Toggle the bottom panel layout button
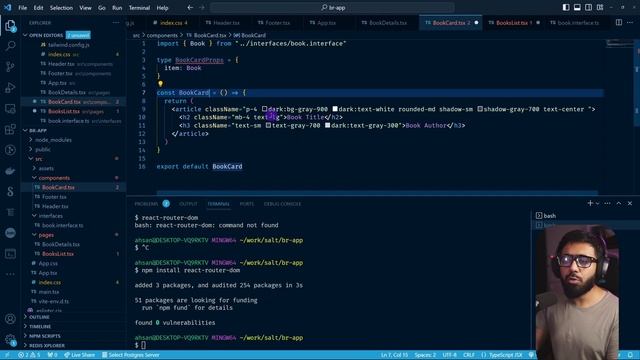 point(577,7)
